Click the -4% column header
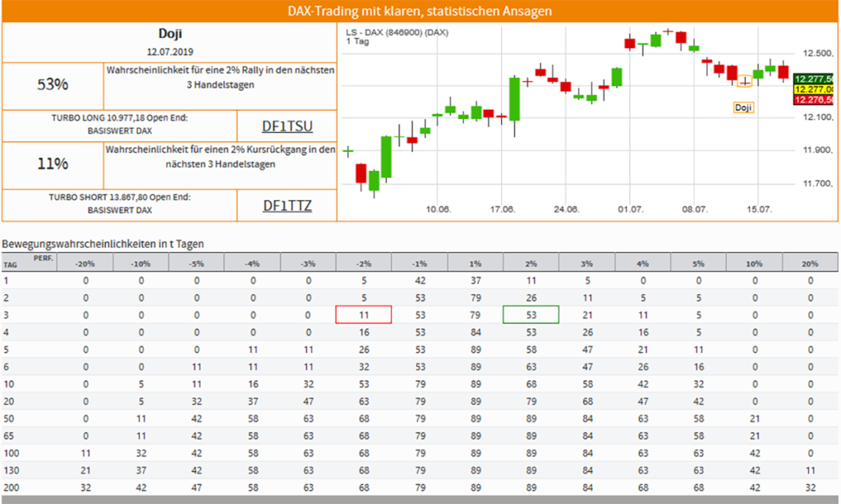841x504 pixels. pos(252,263)
